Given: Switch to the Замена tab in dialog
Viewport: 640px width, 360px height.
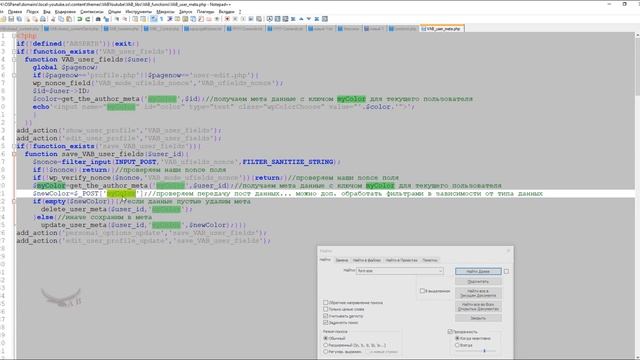Looking at the screenshot, I should pos(342,260).
